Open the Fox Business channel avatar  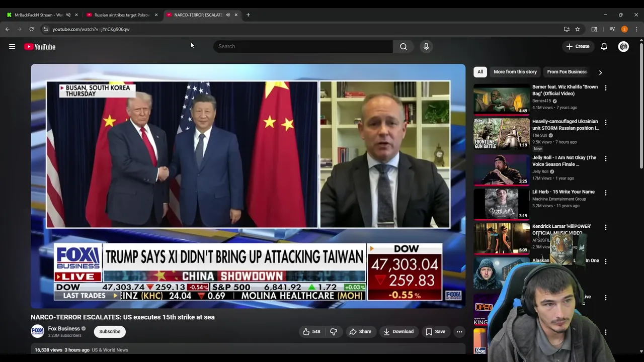(x=37, y=331)
